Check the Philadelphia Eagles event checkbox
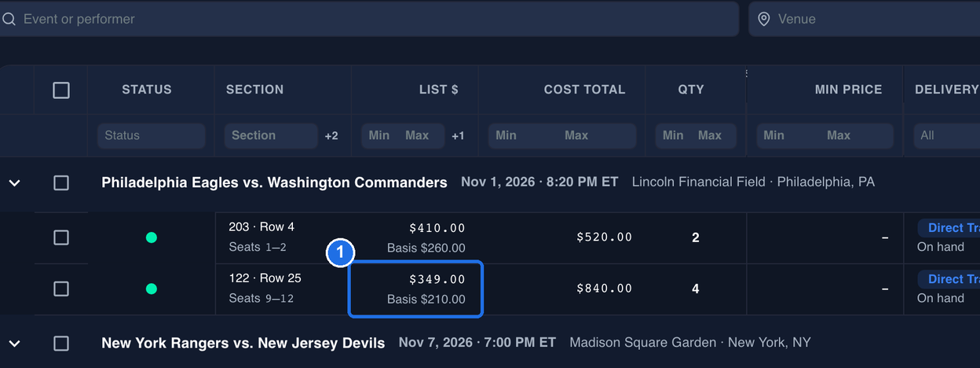 [x=61, y=182]
